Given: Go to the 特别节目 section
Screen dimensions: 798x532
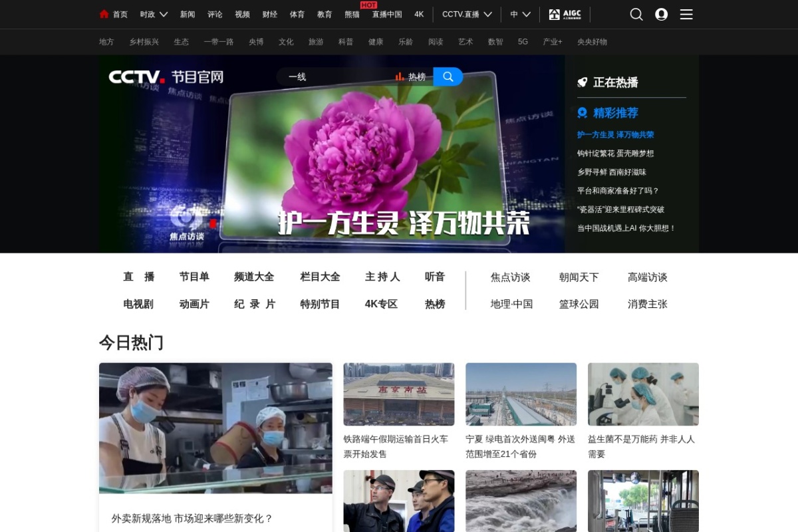Looking at the screenshot, I should pos(320,304).
